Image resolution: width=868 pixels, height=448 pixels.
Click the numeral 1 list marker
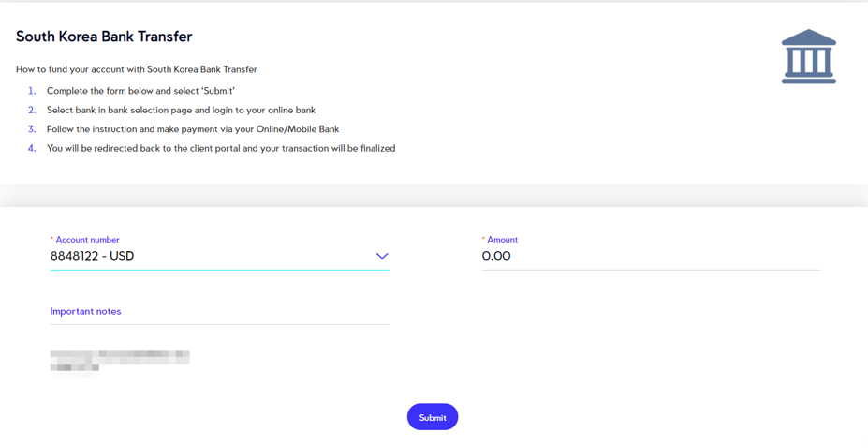click(x=32, y=91)
